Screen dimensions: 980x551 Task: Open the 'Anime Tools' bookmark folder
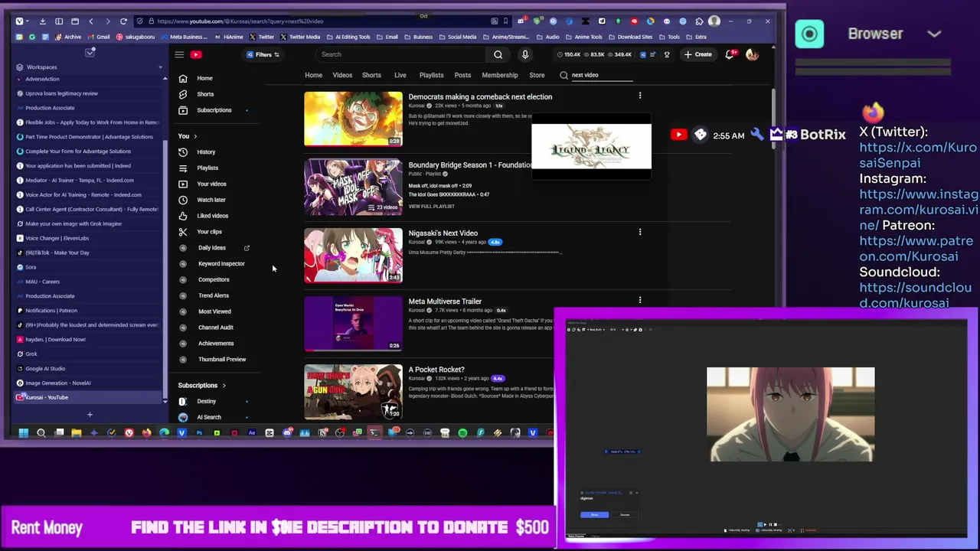click(x=584, y=37)
